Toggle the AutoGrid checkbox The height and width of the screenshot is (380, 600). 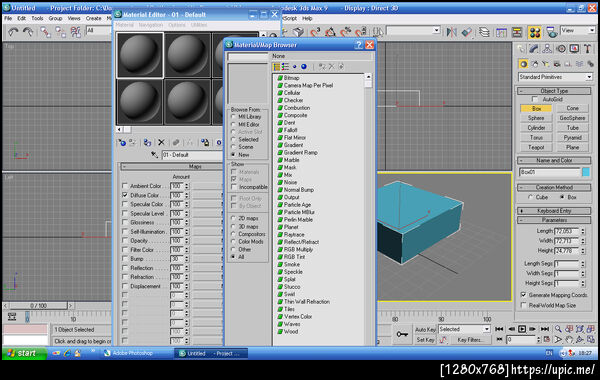535,99
